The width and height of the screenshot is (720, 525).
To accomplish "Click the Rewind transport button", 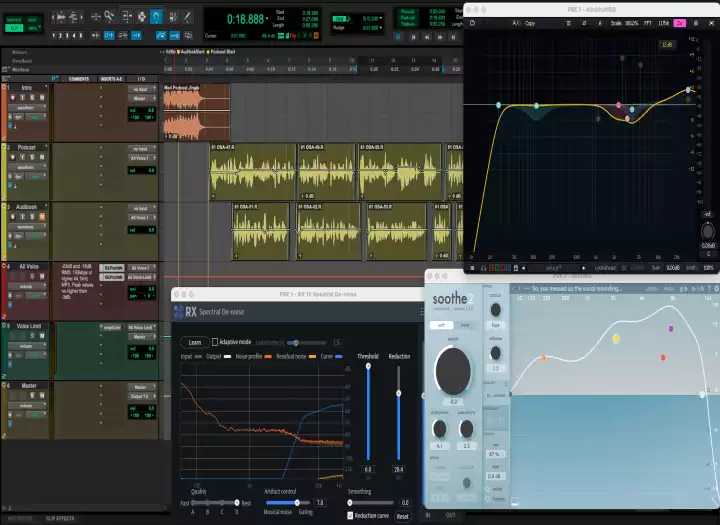I will tap(427, 37).
